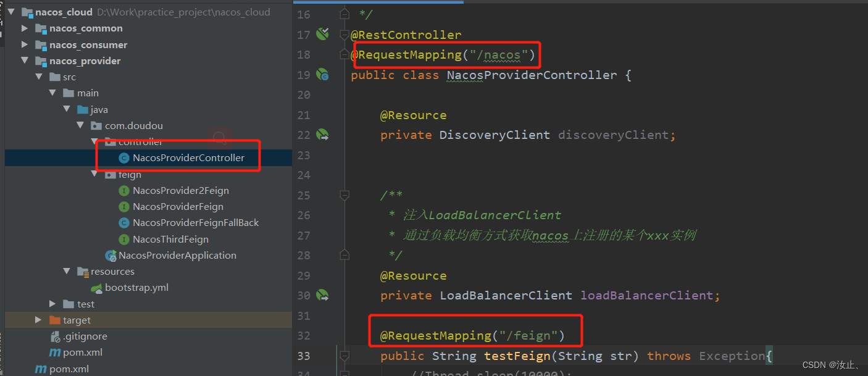Click the YAML icon beside bootstrap.yml
868x376 pixels.
96,287
